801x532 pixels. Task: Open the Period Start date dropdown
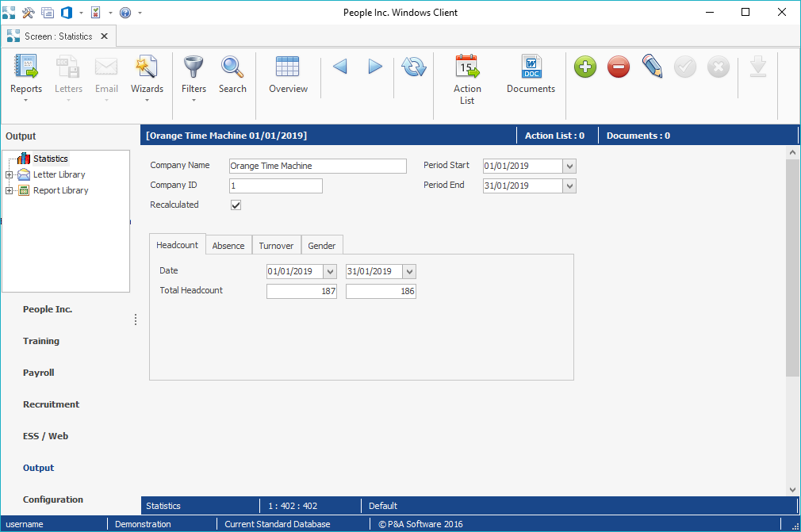pos(569,166)
